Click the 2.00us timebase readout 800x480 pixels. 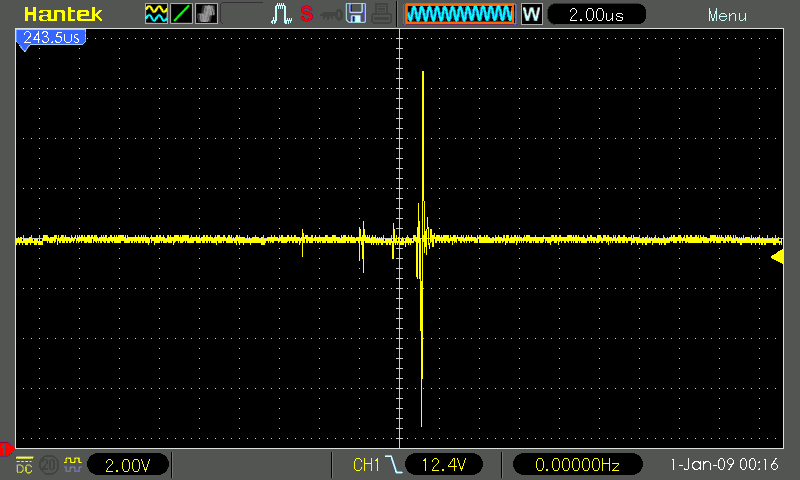point(596,14)
